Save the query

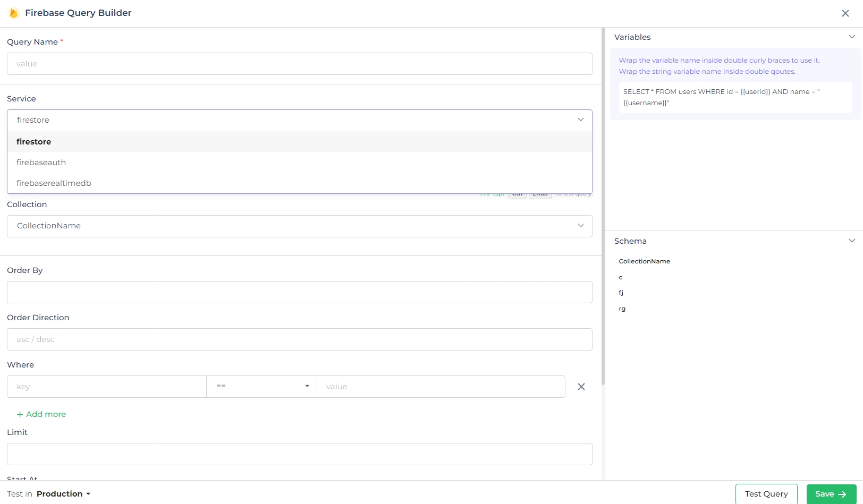(x=831, y=494)
